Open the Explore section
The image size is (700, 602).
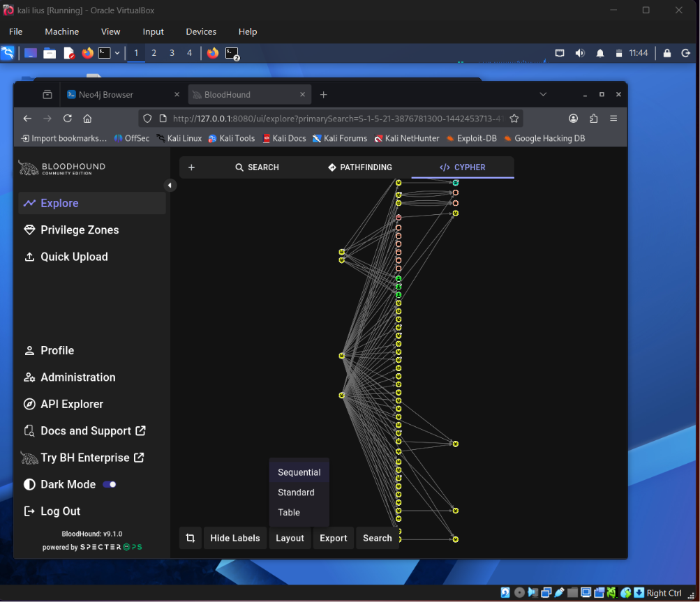pos(92,203)
